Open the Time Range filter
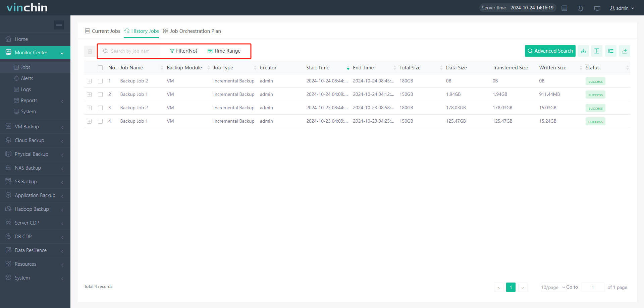This screenshot has width=644, height=308. (x=224, y=51)
